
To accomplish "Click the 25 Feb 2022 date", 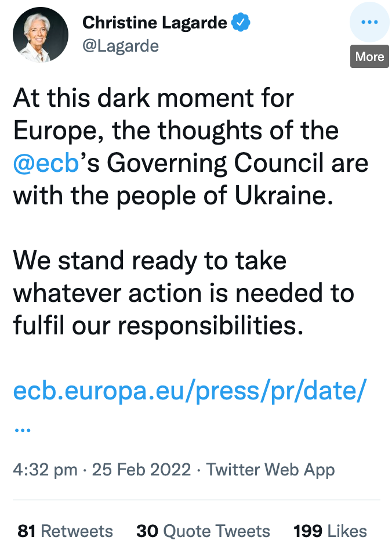I will coord(141,470).
